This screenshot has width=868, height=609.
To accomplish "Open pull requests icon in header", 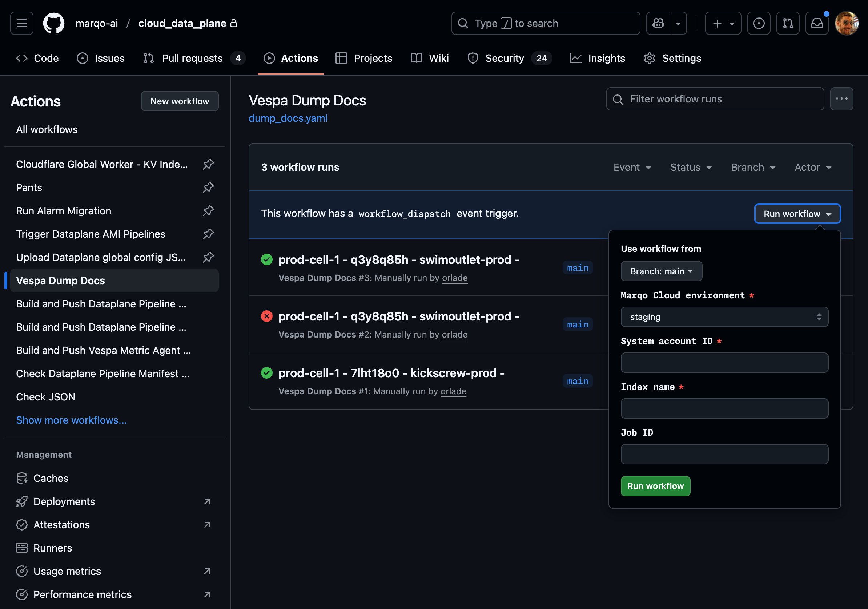I will tap(787, 24).
